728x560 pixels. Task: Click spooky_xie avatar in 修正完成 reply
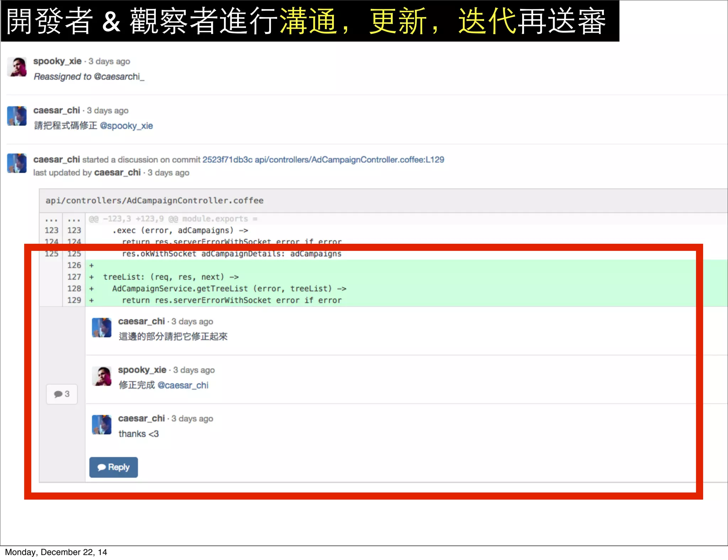click(x=102, y=376)
